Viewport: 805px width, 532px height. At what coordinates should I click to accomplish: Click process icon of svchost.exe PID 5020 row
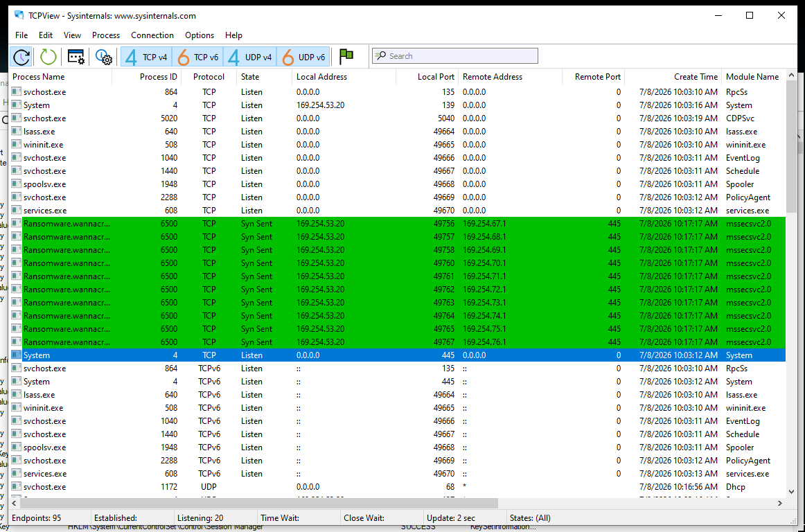click(x=17, y=118)
